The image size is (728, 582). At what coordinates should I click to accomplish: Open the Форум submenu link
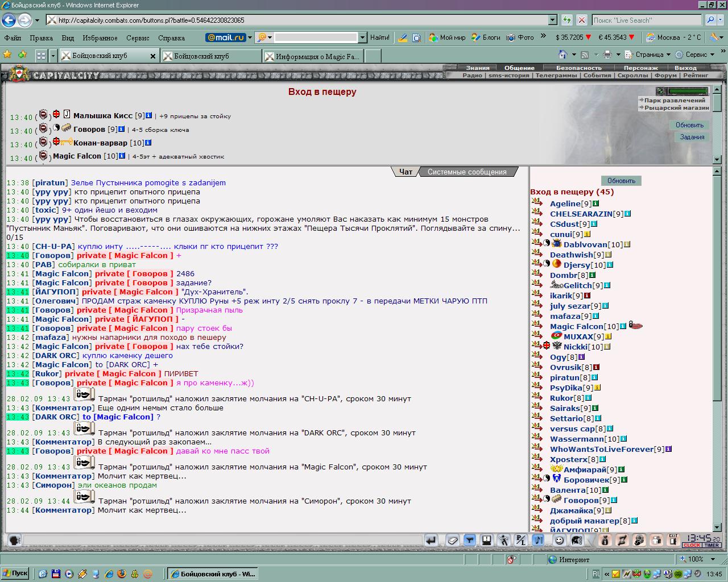[665, 75]
